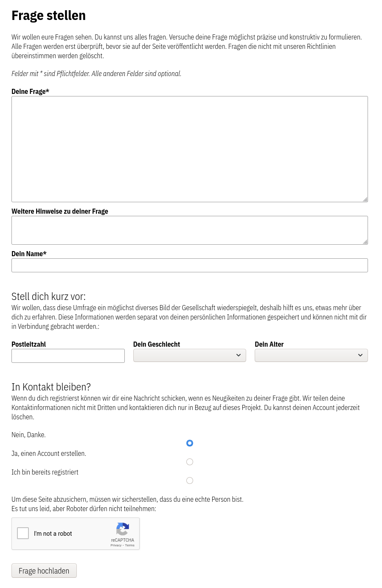Focus the "Deine Frage" text area
Viewport: 382px width, 588px height.
click(189, 149)
